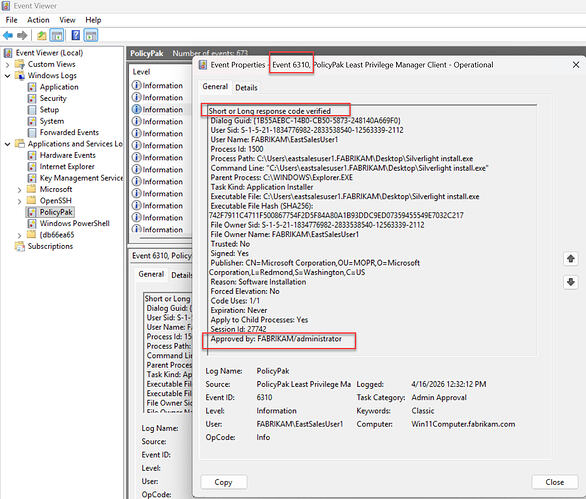Viewport: 586px width, 499px height.
Task: Open the Security log under Windows Logs
Action: tap(53, 98)
